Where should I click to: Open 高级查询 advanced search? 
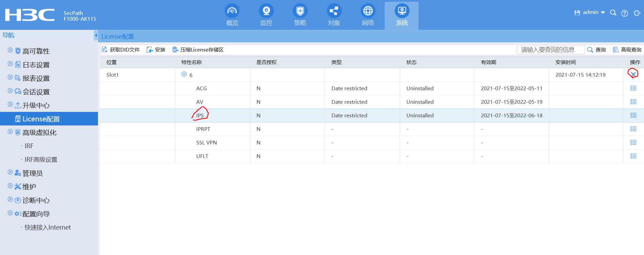627,50
